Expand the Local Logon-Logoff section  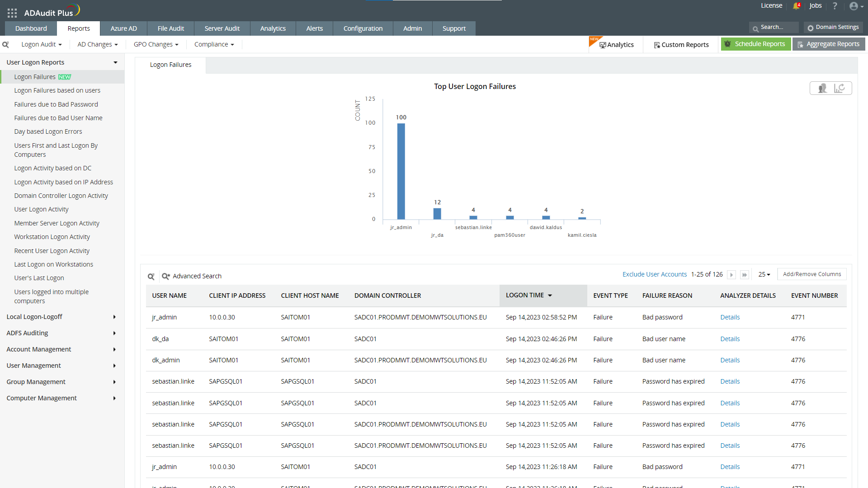click(61, 317)
